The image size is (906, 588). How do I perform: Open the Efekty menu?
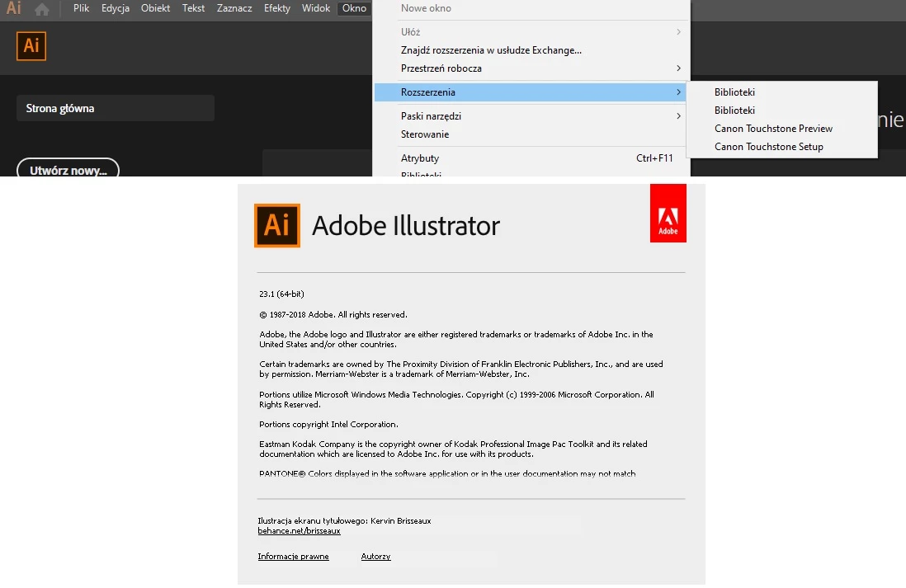tap(276, 8)
